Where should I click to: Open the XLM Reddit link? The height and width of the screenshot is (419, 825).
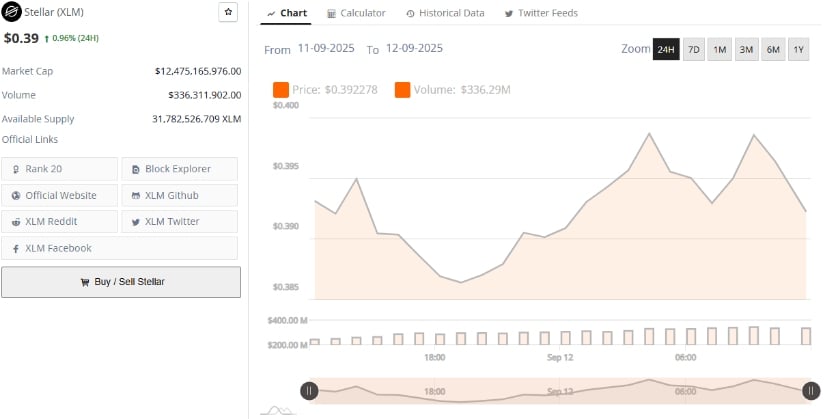[x=59, y=222]
